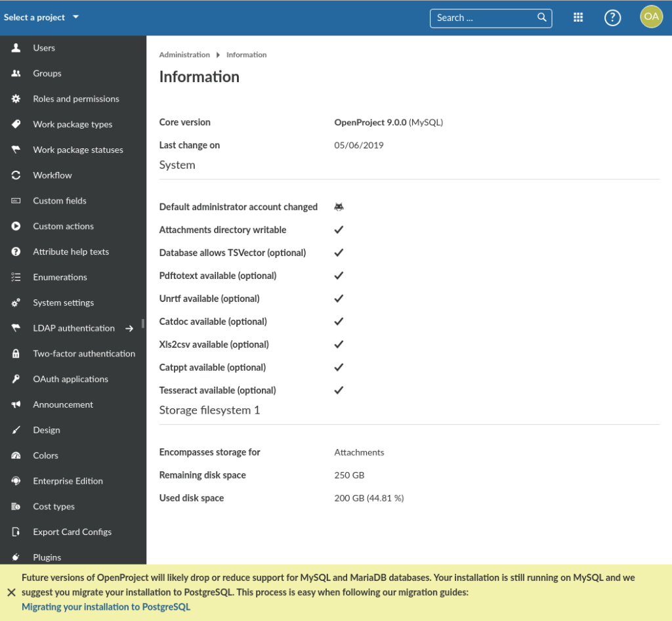The image size is (672, 621).
Task: Open the Select a project dropdown
Action: [x=41, y=18]
